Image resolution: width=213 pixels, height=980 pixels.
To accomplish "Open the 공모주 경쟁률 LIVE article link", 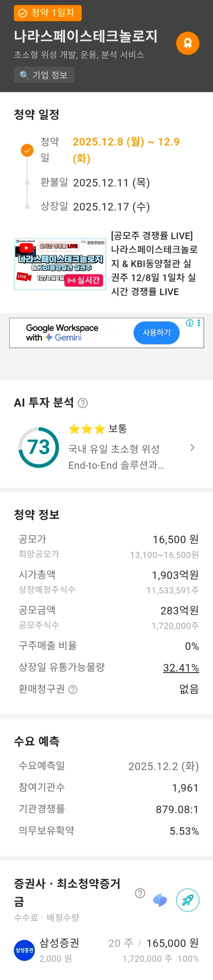I will coord(154,263).
